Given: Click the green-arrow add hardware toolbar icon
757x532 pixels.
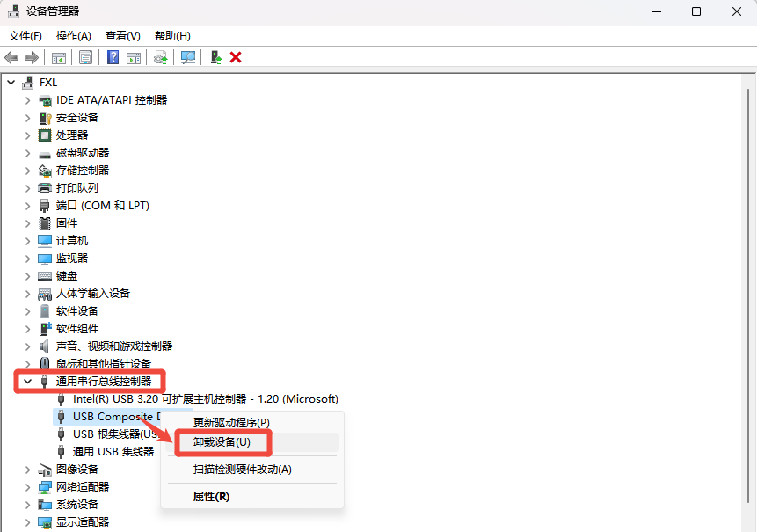Looking at the screenshot, I should (x=215, y=57).
